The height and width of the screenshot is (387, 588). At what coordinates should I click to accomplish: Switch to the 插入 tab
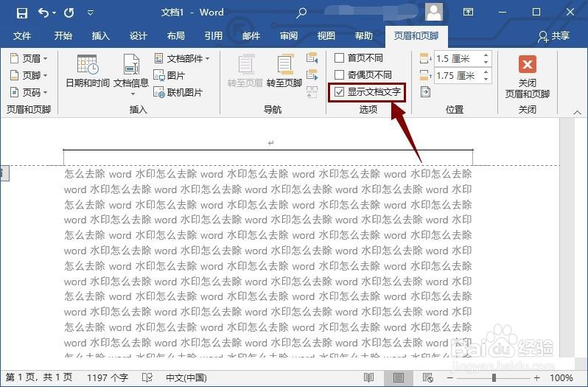point(100,36)
